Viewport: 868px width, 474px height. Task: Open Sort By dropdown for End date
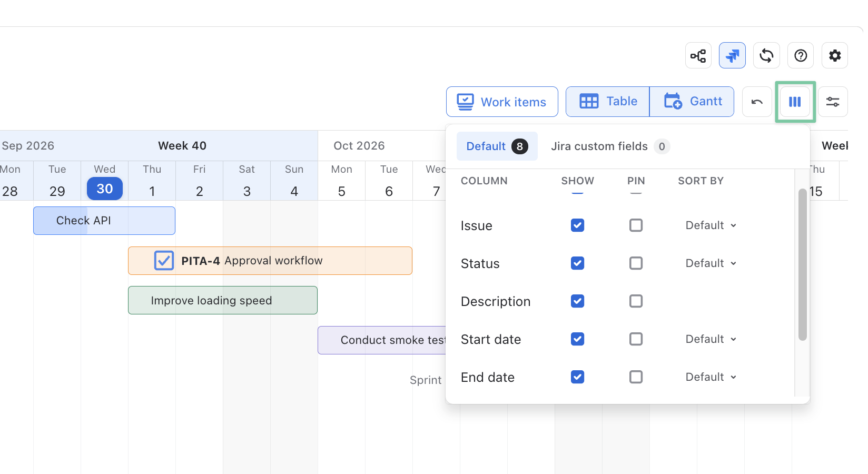pyautogui.click(x=711, y=377)
